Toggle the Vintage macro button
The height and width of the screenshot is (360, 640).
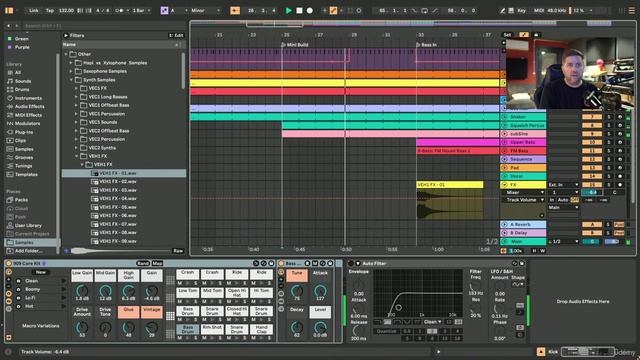(152, 312)
